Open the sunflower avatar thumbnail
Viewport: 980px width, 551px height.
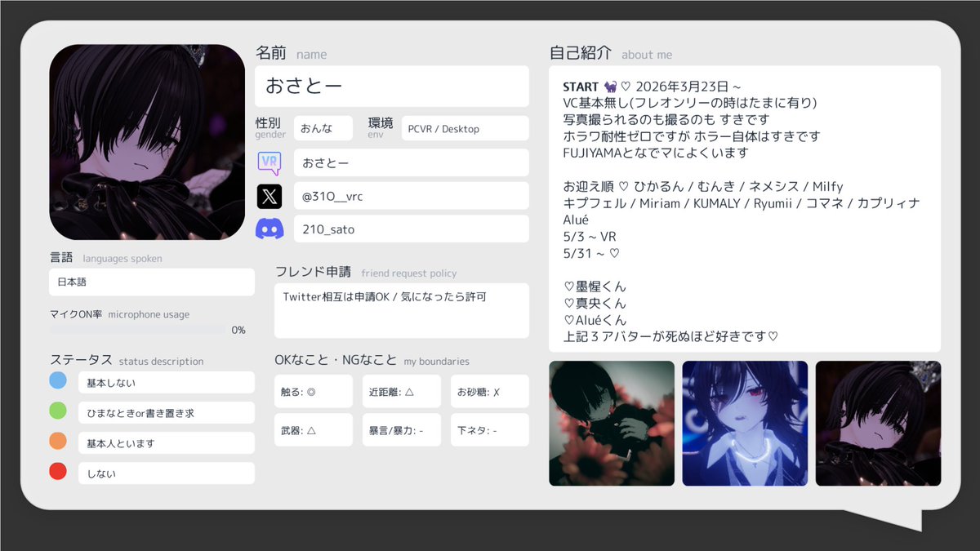coord(612,424)
